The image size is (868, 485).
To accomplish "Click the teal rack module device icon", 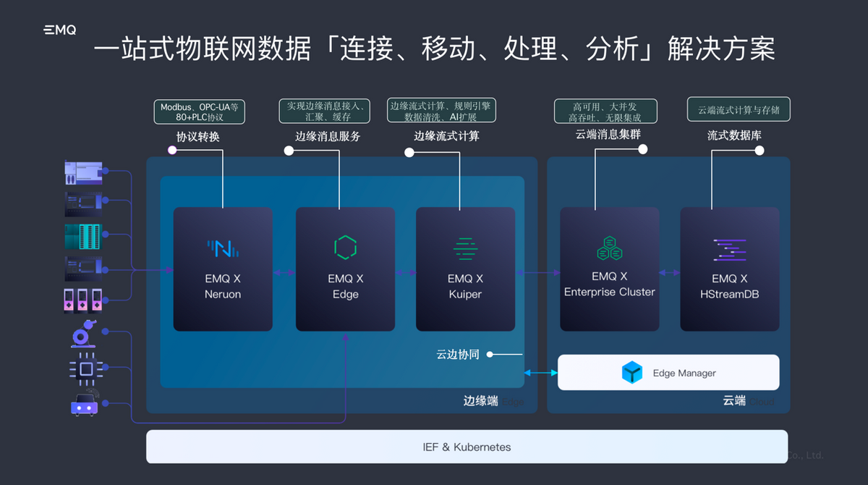I will click(83, 237).
